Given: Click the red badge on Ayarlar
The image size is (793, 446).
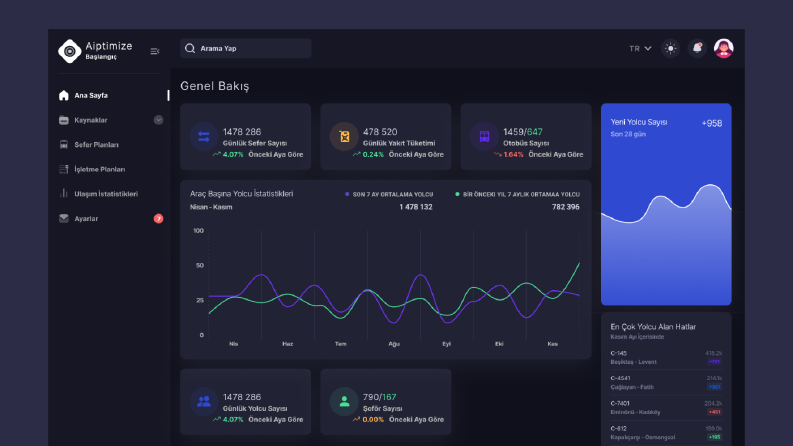Looking at the screenshot, I should (x=158, y=218).
